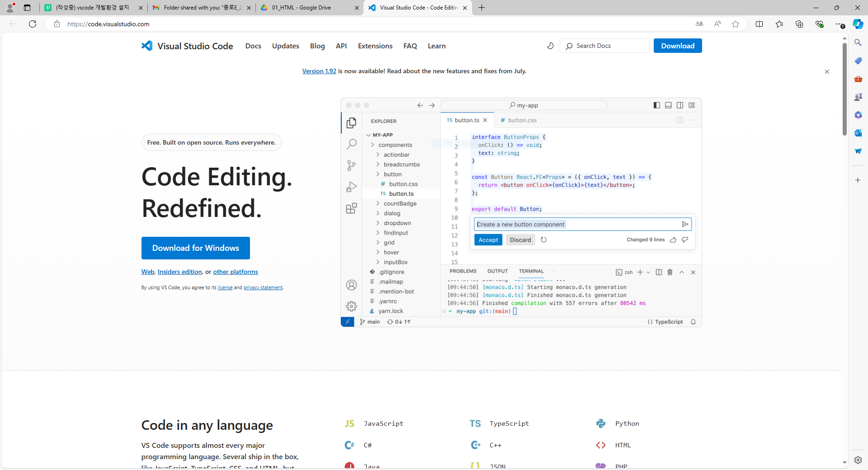The image size is (868, 470).
Task: Click the JavaScript language icon
Action: [349, 423]
